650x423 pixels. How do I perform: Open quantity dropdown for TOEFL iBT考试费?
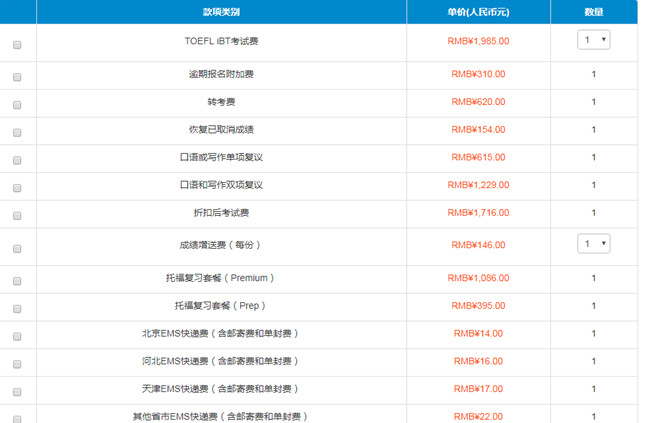593,40
